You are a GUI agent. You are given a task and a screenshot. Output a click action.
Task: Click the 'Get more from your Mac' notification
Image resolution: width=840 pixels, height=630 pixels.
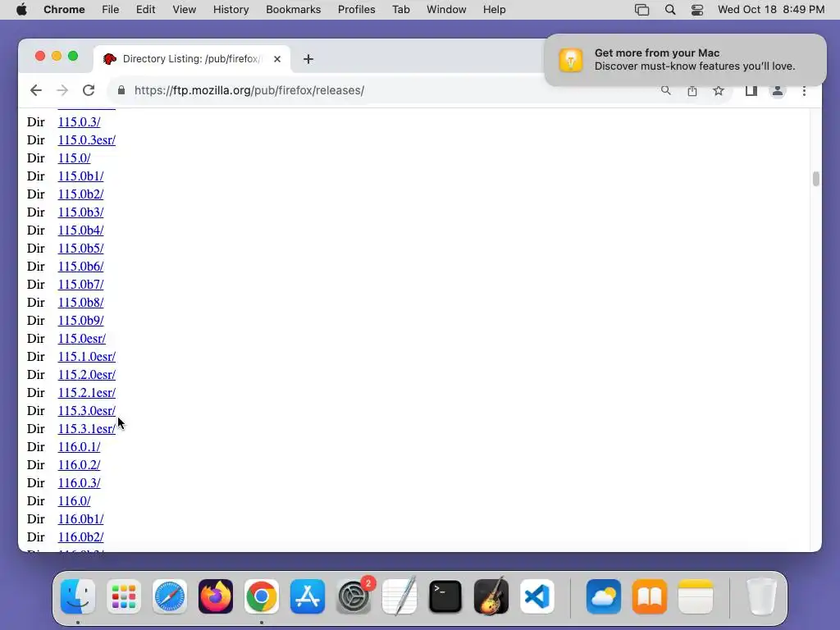(x=685, y=59)
